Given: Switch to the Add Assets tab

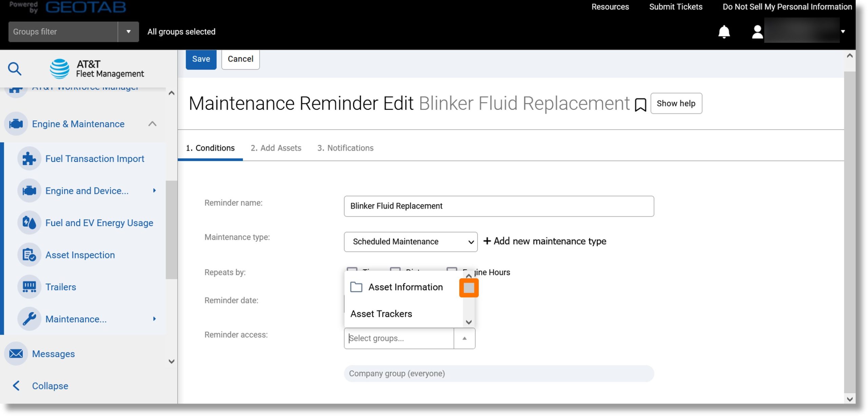Looking at the screenshot, I should [x=276, y=148].
